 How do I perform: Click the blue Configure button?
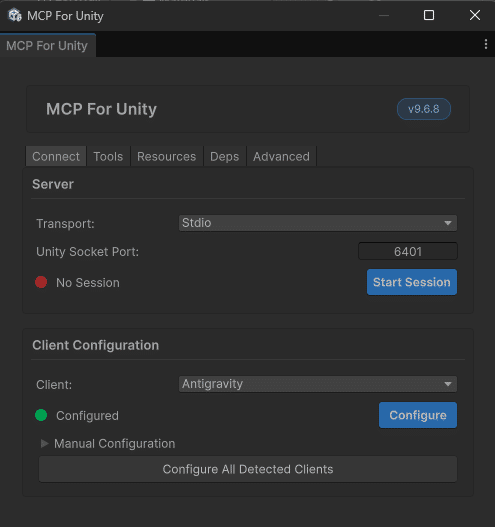pos(418,415)
